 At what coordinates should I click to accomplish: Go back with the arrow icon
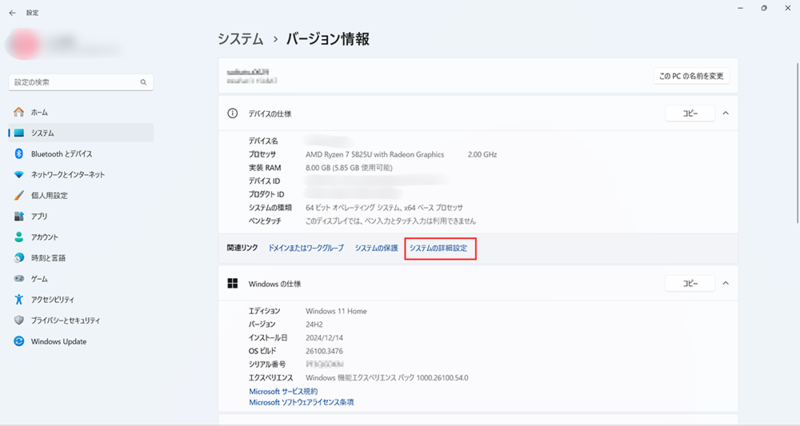[x=12, y=13]
